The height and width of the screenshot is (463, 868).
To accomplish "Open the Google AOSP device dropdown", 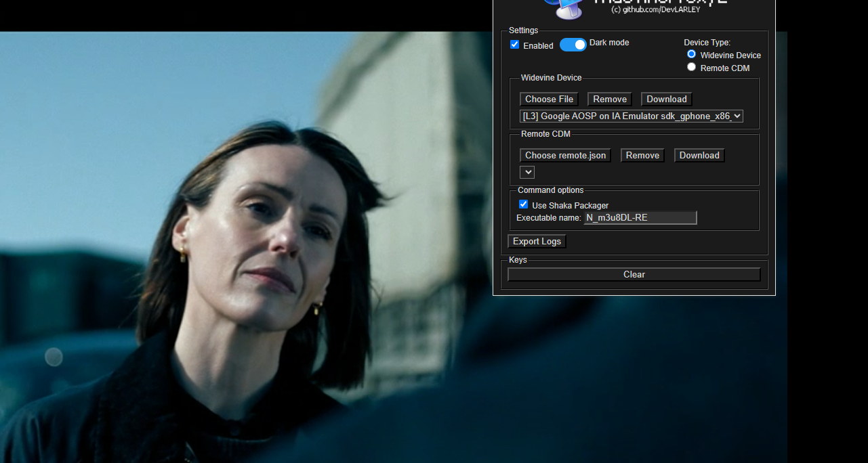I will [632, 116].
